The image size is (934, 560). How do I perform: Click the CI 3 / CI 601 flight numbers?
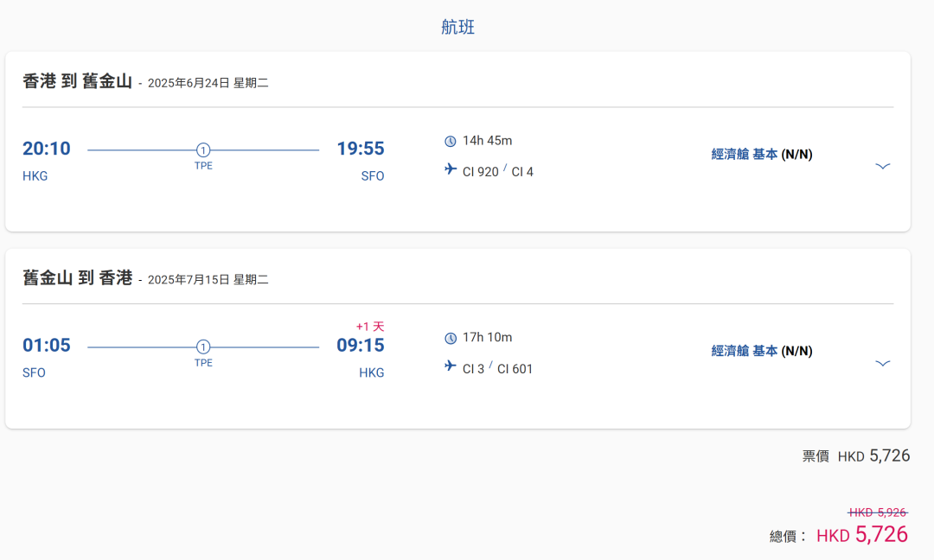(498, 369)
